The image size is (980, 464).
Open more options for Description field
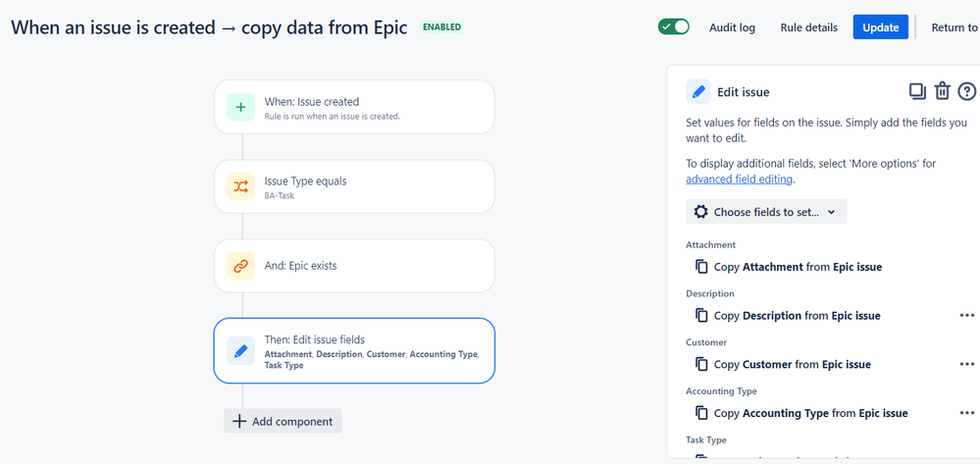click(967, 315)
